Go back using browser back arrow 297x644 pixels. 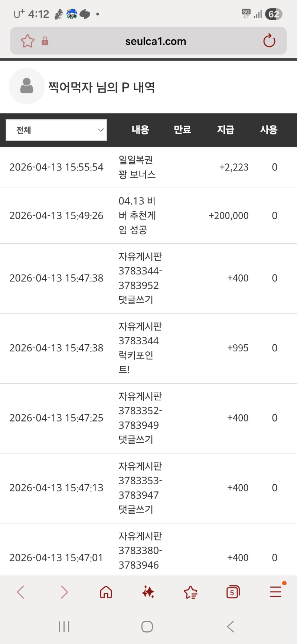(21, 592)
